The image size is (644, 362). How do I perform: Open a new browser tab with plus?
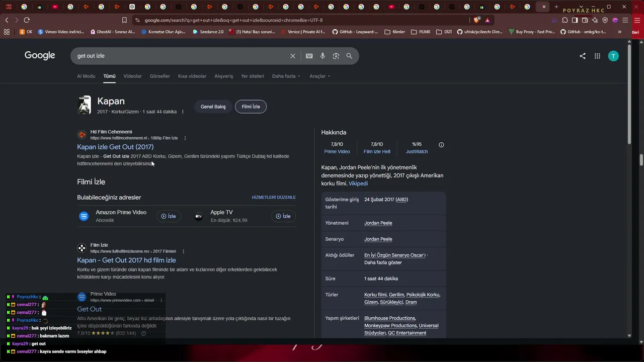[556, 7]
